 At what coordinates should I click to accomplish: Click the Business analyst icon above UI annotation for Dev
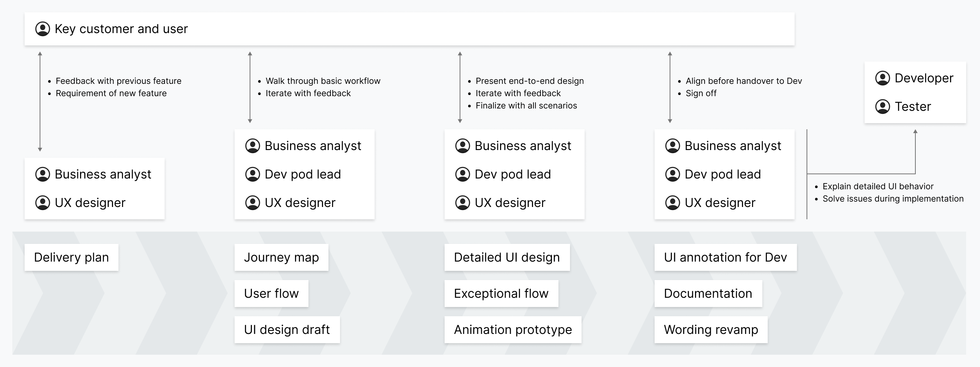click(673, 146)
